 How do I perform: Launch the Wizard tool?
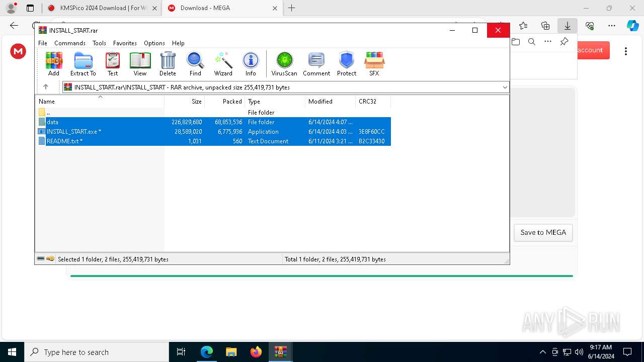[x=223, y=64]
